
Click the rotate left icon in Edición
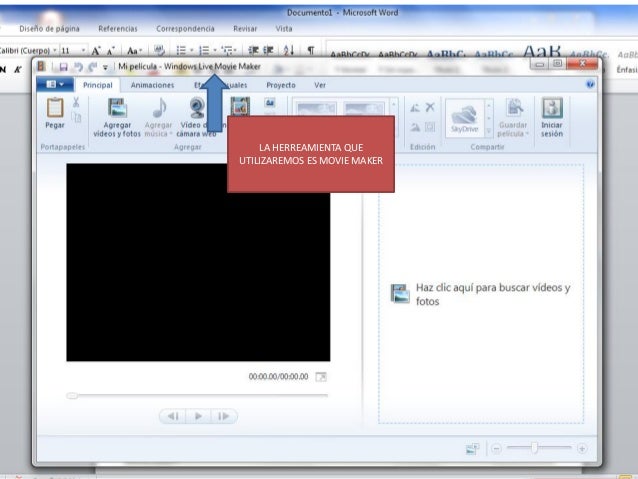[x=415, y=108]
